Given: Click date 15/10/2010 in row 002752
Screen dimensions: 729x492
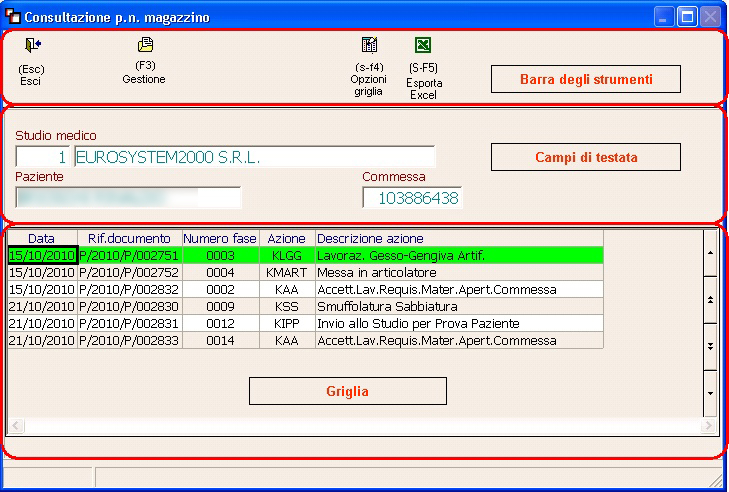Looking at the screenshot, I should 42,273.
